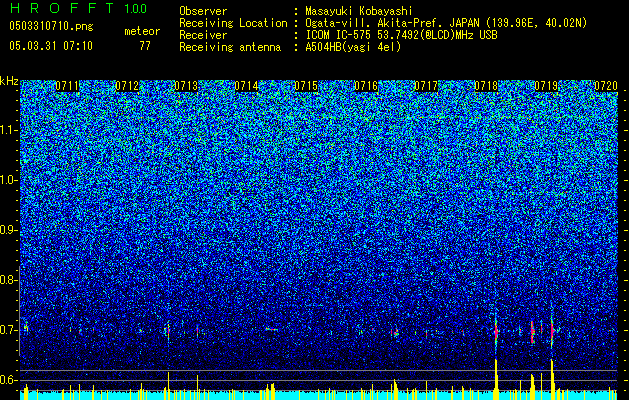
Task: Click the 0.6 frequency axis label
Action: coord(7,380)
